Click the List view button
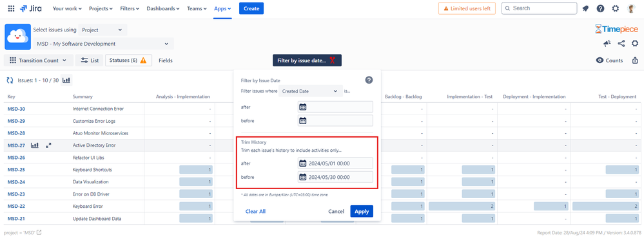644x240 pixels. (90, 60)
